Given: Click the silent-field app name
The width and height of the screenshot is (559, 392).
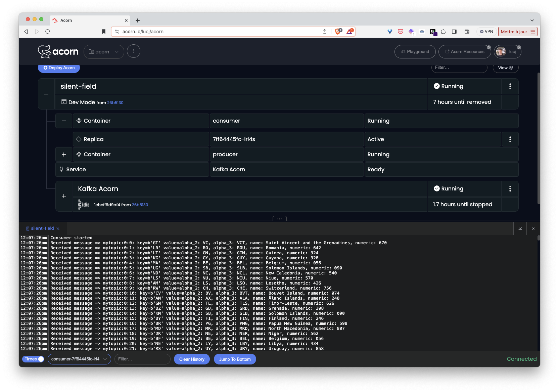Looking at the screenshot, I should click(x=78, y=86).
